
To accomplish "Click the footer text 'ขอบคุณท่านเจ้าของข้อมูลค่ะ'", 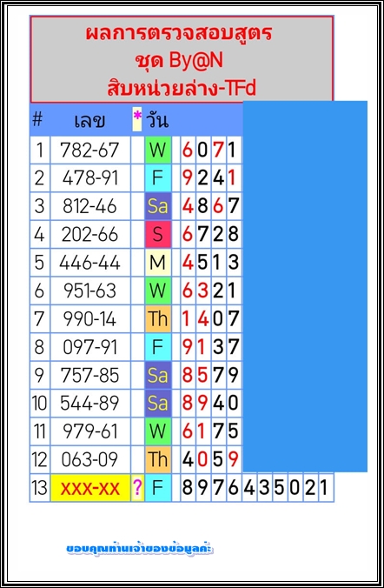I will click(x=140, y=549).
